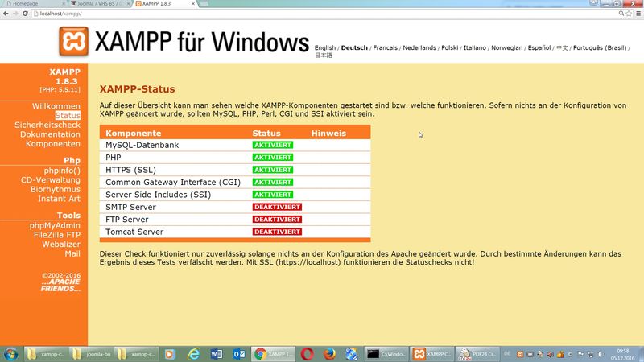Open Instant Art demo link

(59, 199)
